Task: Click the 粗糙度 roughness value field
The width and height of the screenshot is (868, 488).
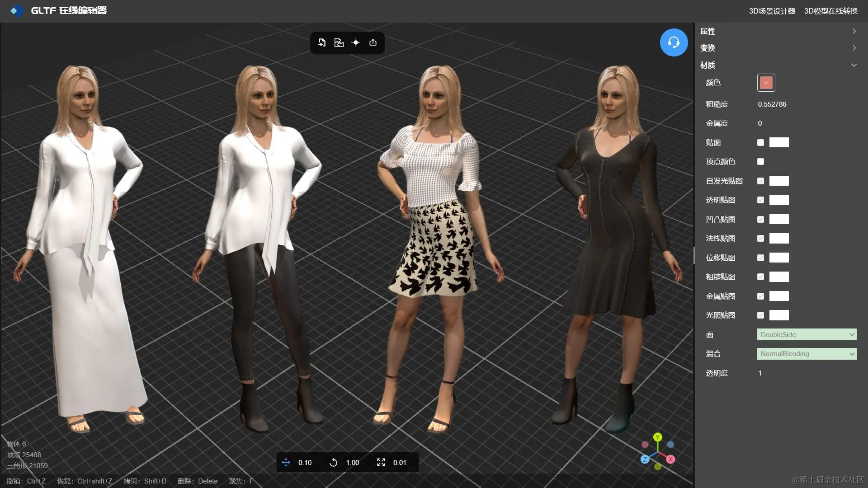Action: click(772, 104)
